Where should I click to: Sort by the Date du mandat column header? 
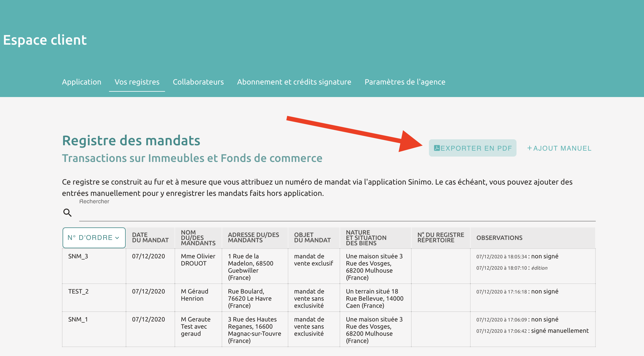pos(150,238)
